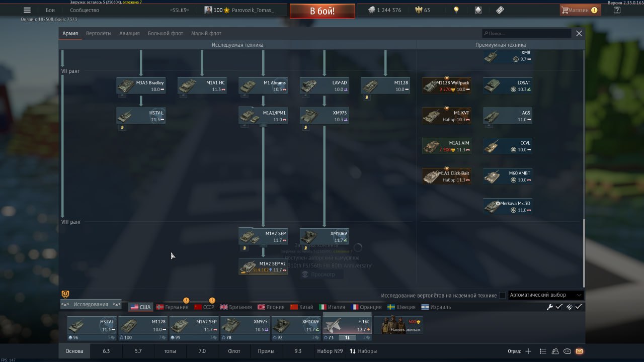
Task: Click the warning badge above Германия
Action: [186, 300]
